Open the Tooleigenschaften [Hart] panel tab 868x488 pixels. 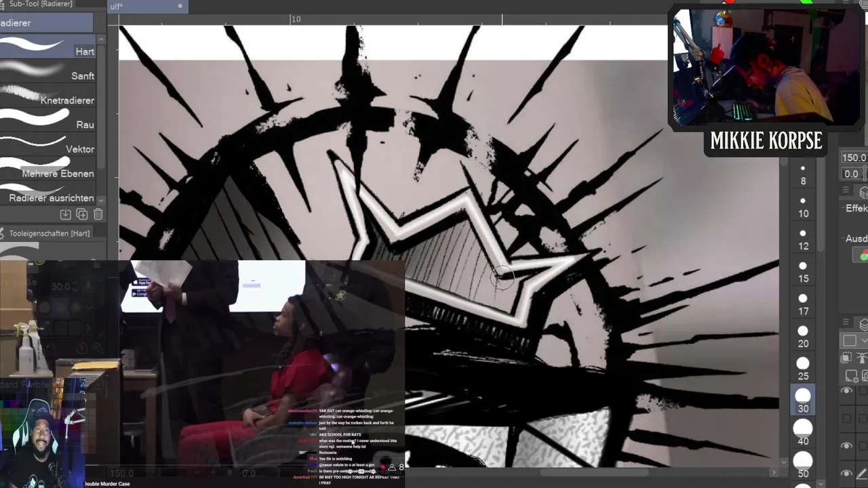click(50, 233)
